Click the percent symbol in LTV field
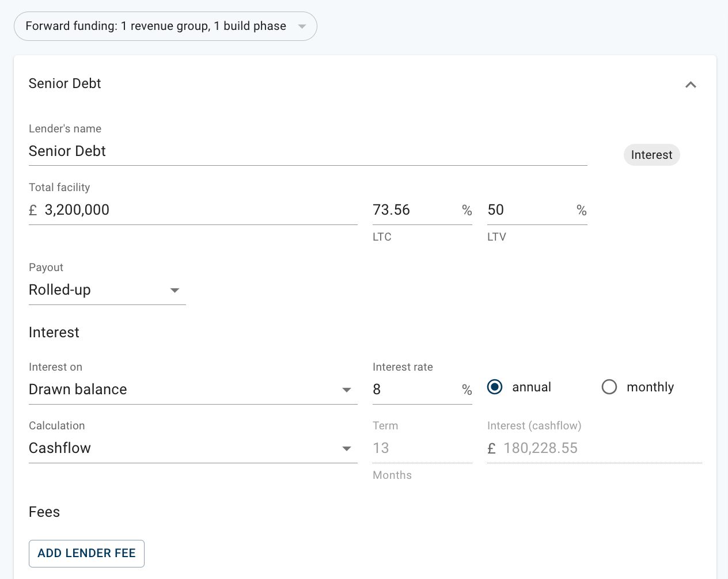This screenshot has width=728, height=579. [x=582, y=211]
